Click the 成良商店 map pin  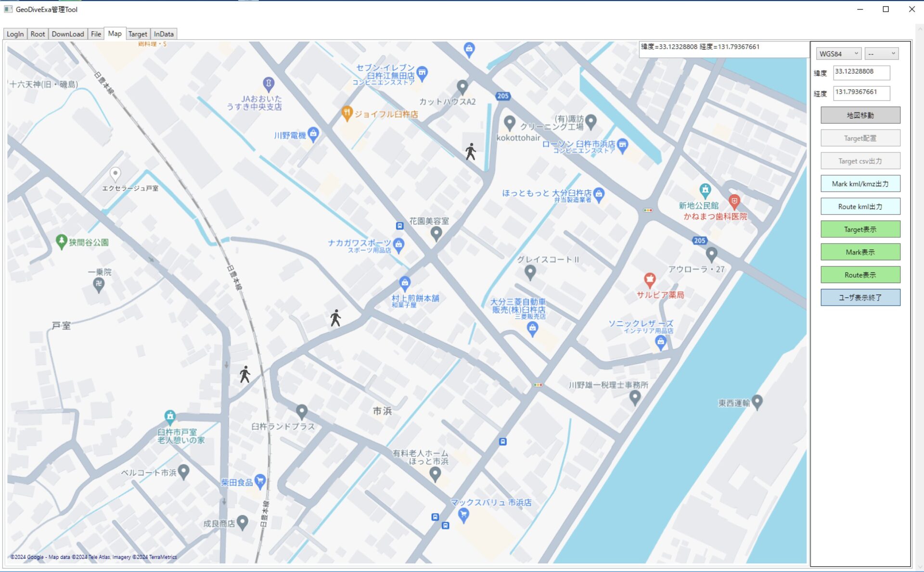(243, 522)
